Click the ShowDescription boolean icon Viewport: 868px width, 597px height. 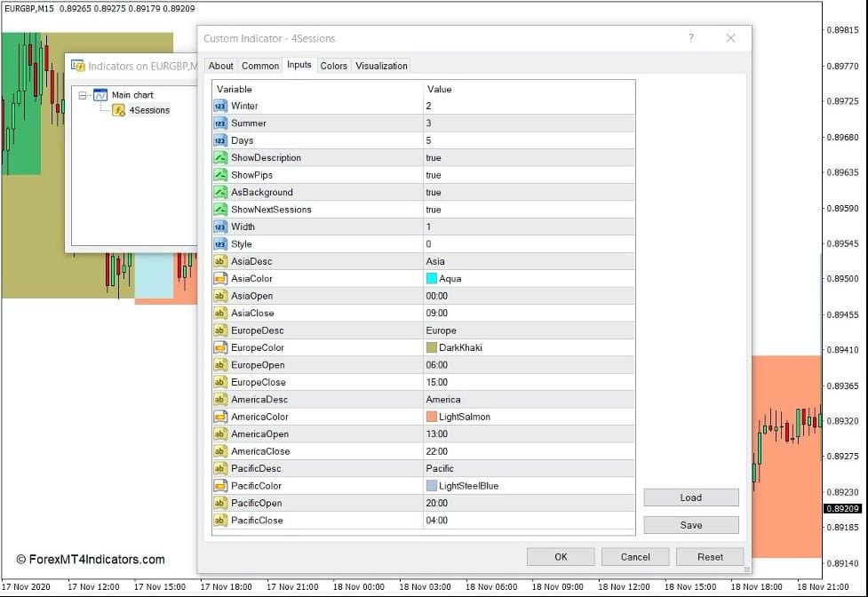pos(220,158)
